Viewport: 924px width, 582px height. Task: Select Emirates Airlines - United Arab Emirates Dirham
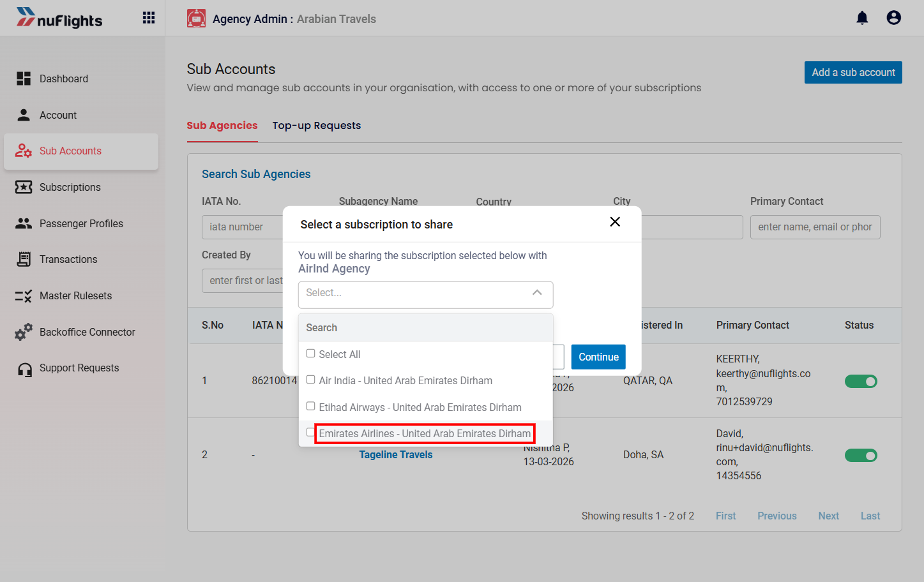click(x=425, y=433)
